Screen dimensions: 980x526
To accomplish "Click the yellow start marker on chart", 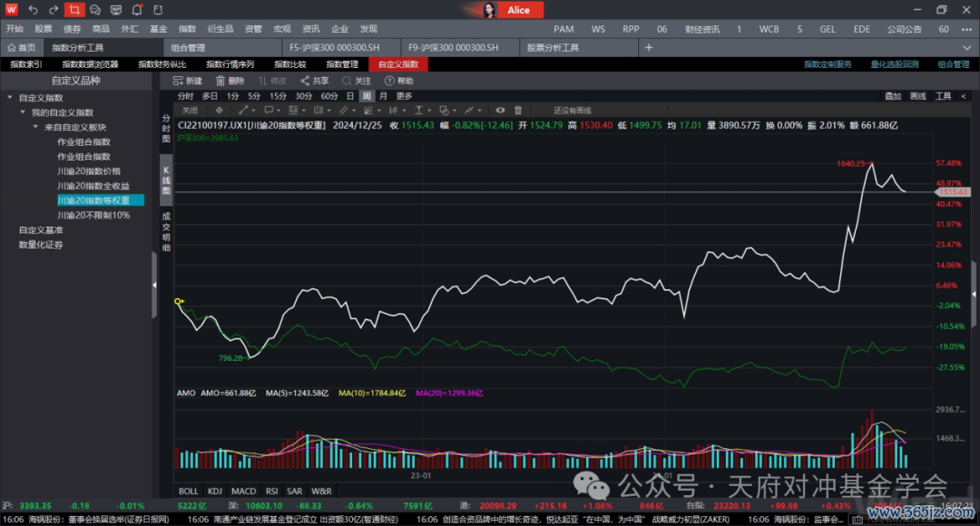I will 179,302.
